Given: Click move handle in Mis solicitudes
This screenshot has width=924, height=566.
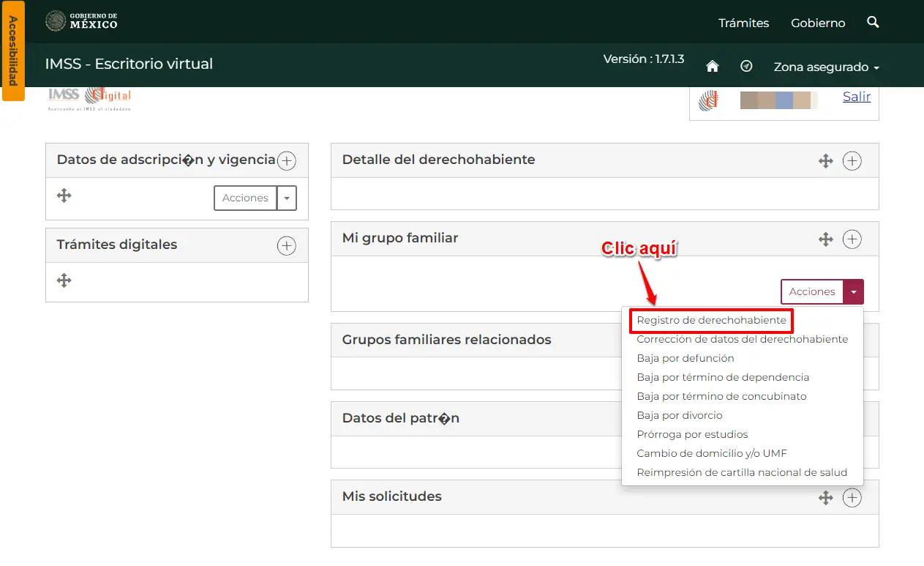Looking at the screenshot, I should (826, 498).
